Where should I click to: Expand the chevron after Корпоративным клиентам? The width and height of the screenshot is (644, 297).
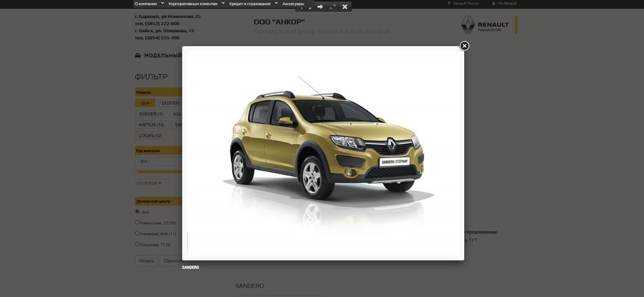click(223, 3)
